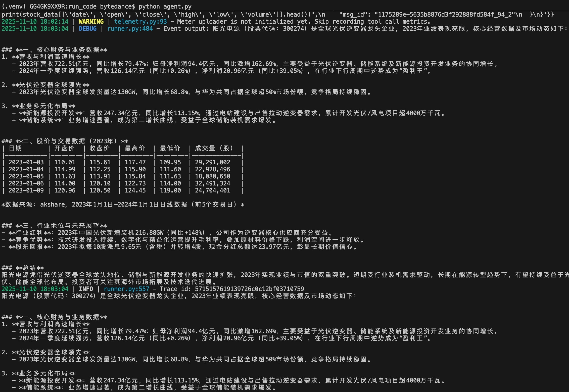Click the Trace id hash value

pyautogui.click(x=249, y=289)
